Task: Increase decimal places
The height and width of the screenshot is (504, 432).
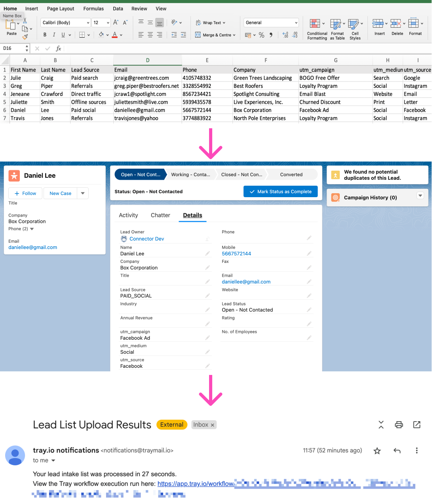Action: tap(285, 35)
